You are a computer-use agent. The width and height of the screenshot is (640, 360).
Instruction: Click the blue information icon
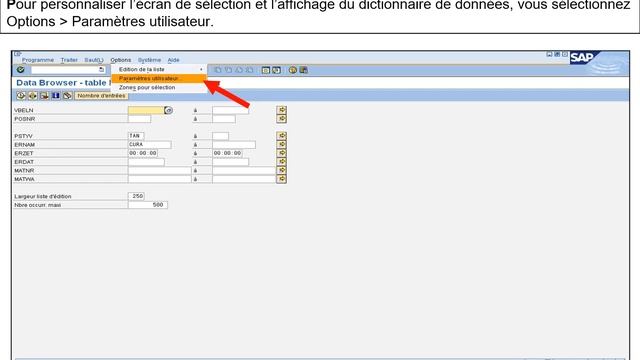click(56, 96)
